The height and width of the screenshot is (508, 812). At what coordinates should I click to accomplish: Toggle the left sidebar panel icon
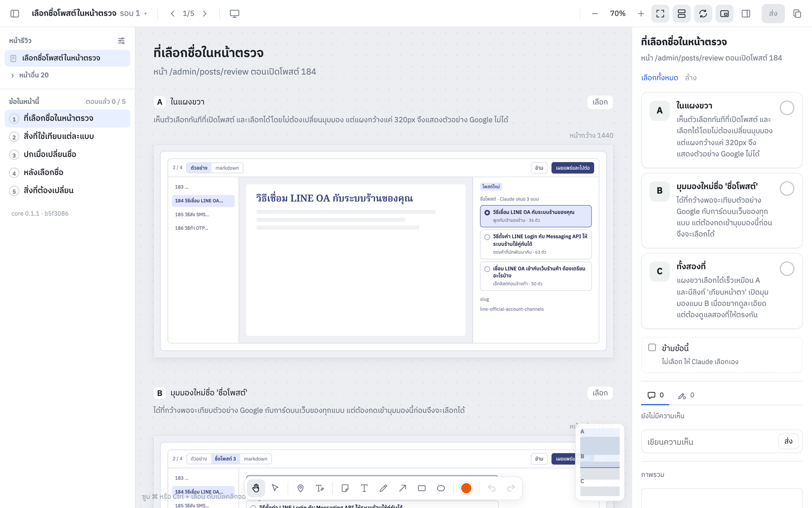point(15,14)
